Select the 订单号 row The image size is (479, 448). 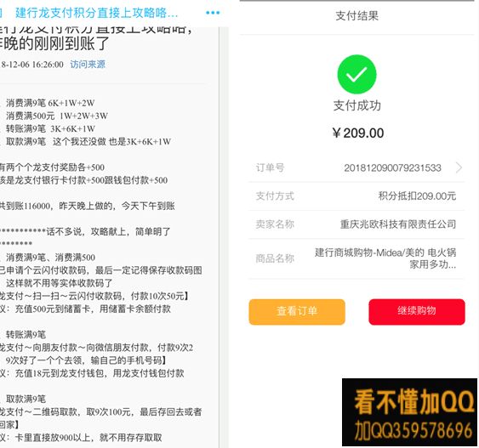356,167
